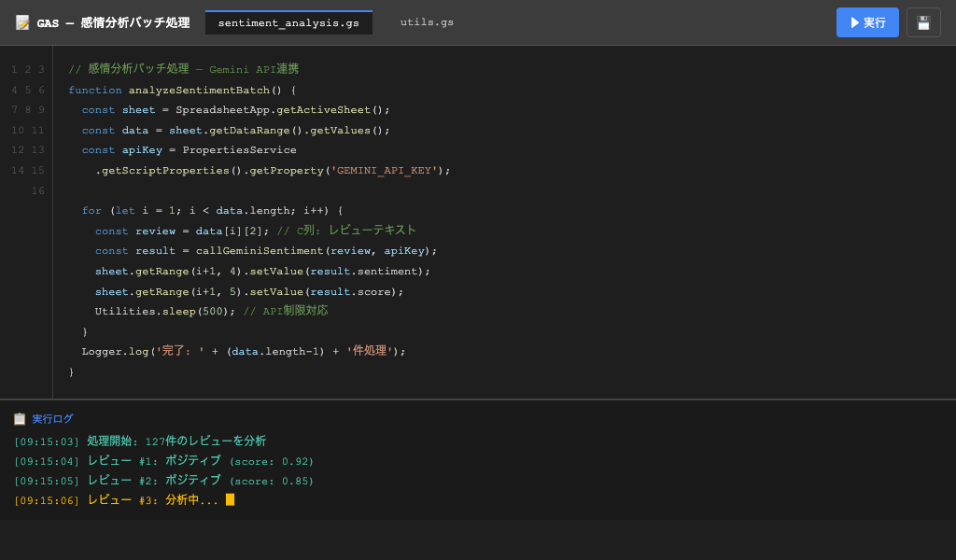Click the clipboard icon in the log panel
The image size is (956, 560).
[20, 419]
